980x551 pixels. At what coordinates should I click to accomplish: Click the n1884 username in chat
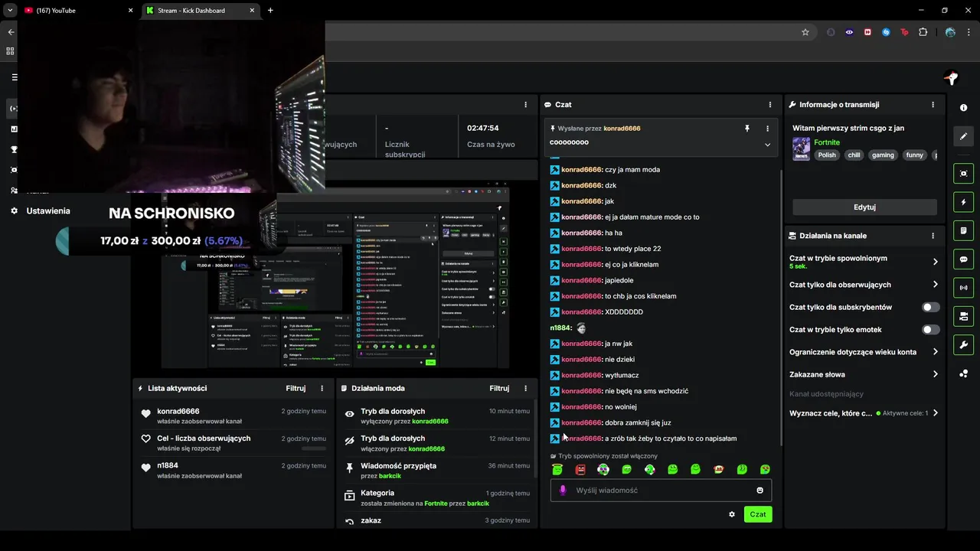560,328
